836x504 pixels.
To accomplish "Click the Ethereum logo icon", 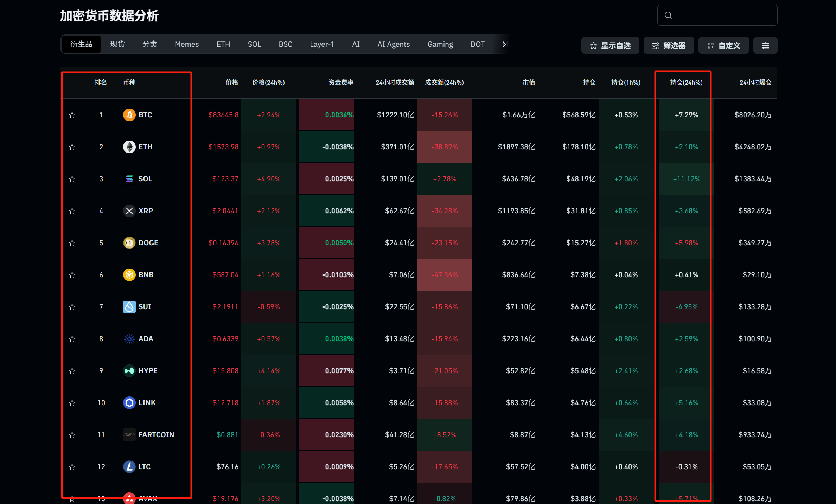I will pyautogui.click(x=129, y=147).
